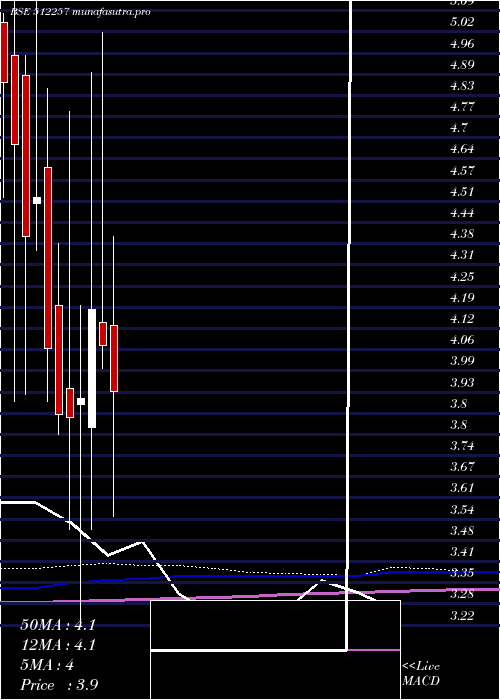Click the 3.35 price axis label
500x700 pixels.
click(x=462, y=573)
